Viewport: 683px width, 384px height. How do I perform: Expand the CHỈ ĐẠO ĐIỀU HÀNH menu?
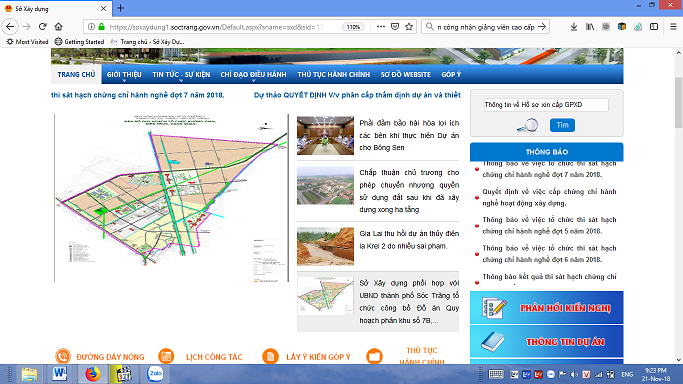click(x=254, y=74)
